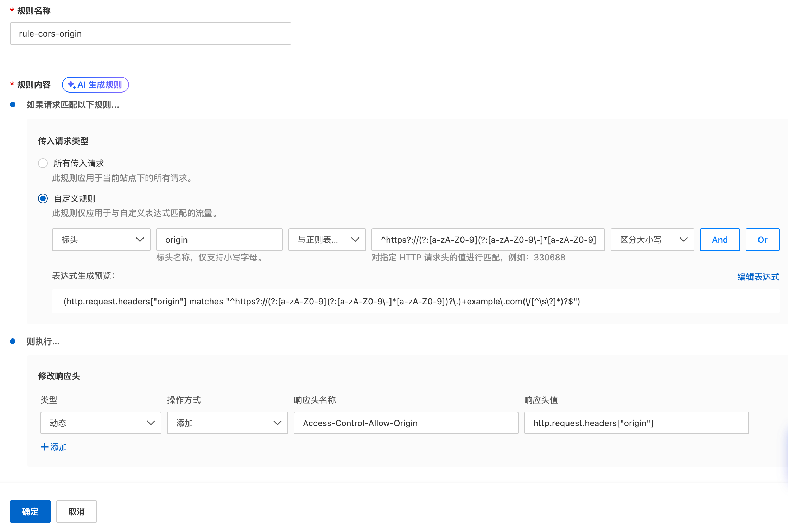Open the 编辑表达式 link
788x532 pixels.
758,277
